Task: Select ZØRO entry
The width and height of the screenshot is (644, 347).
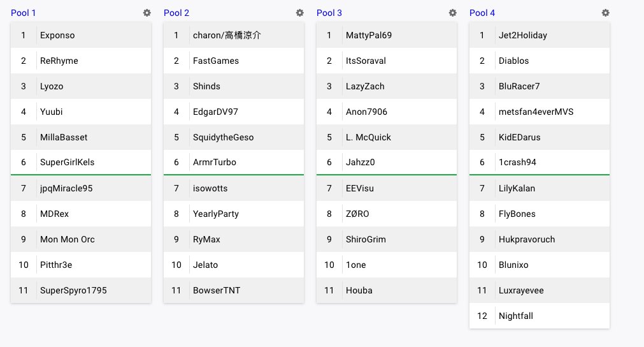Action: (x=387, y=214)
